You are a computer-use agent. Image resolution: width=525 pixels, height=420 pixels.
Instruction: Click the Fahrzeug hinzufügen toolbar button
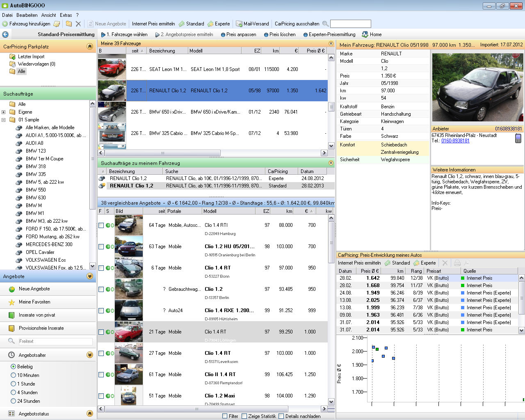pyautogui.click(x=26, y=24)
